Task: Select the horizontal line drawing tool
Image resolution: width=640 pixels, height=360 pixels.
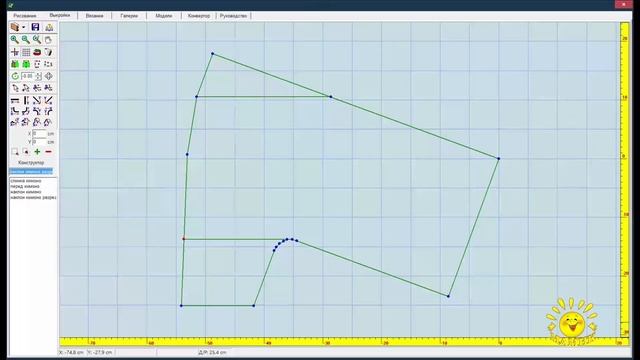Action: (15, 100)
